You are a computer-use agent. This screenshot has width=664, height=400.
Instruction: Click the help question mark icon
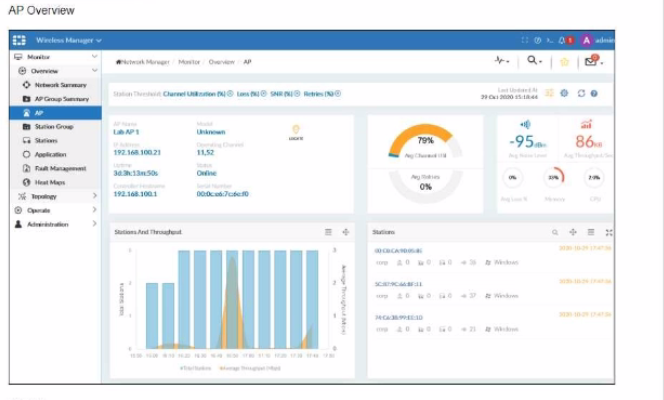(x=594, y=93)
